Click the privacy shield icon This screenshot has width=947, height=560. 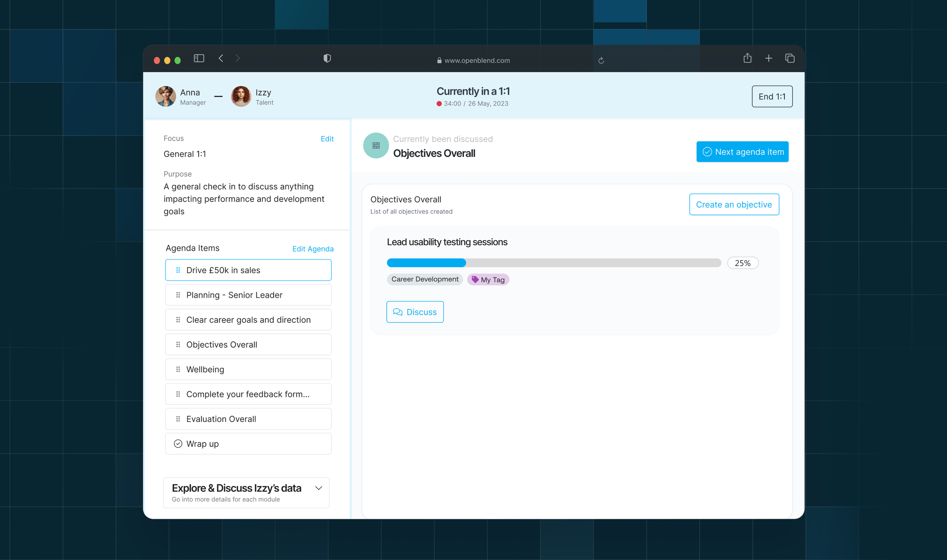[x=327, y=58]
